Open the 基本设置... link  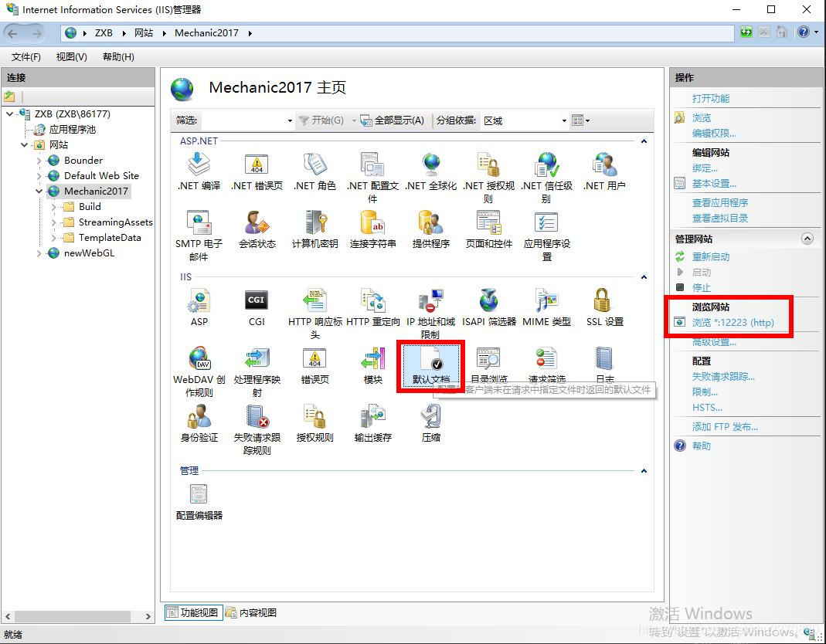[x=714, y=184]
